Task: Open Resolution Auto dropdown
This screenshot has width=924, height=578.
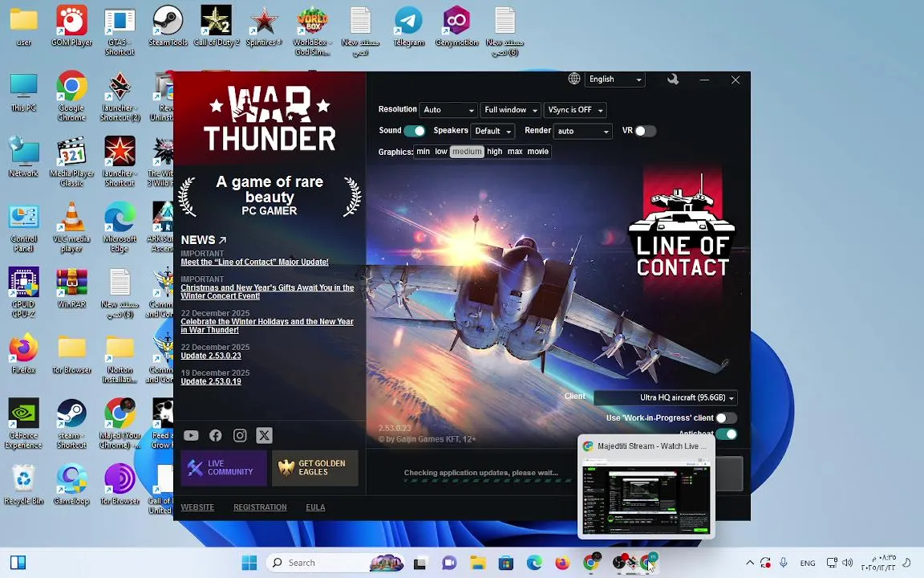Action: click(x=448, y=110)
